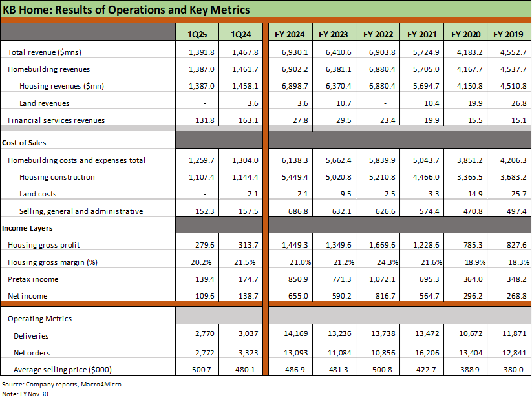
Task: Click the 'Income Layers' section heading
Action: click(x=27, y=228)
